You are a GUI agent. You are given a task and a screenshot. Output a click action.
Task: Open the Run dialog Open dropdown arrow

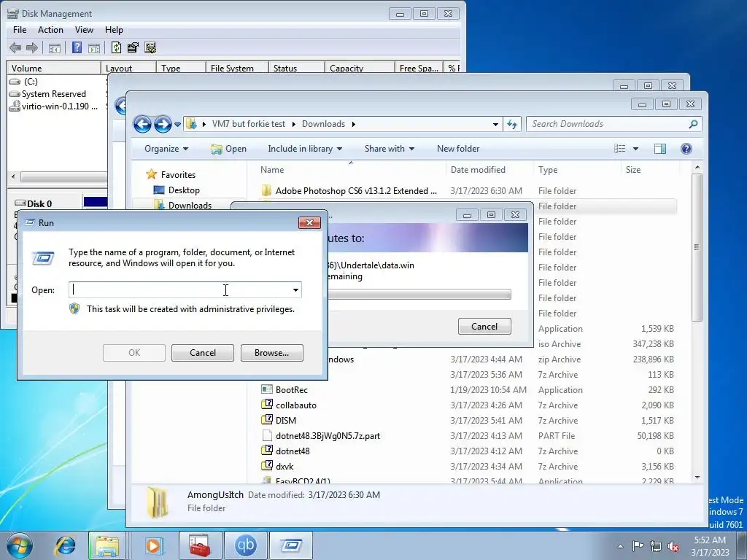click(296, 290)
